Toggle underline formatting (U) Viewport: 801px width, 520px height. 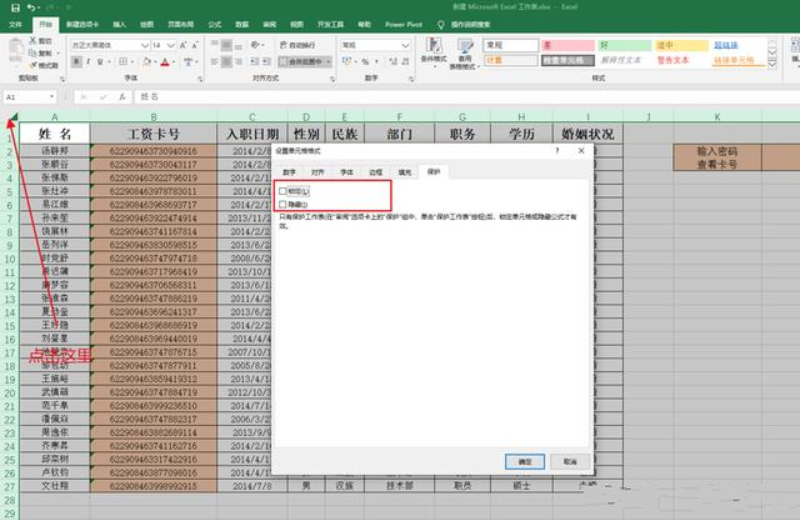pyautogui.click(x=100, y=62)
